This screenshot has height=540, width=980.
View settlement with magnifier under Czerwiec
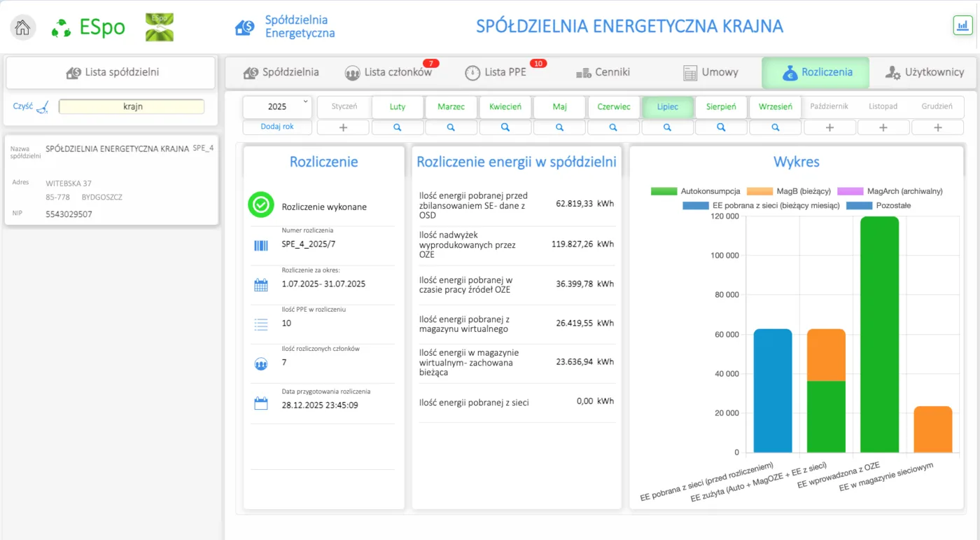613,127
